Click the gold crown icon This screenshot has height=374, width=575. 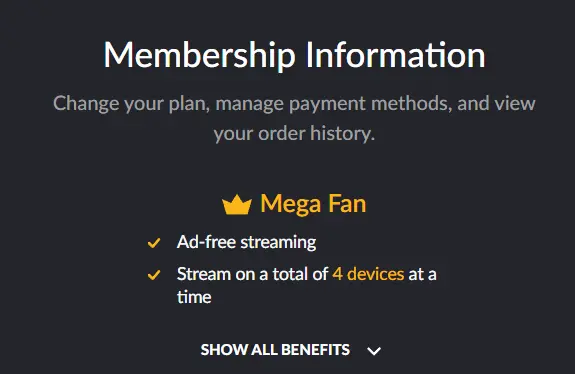pos(237,204)
